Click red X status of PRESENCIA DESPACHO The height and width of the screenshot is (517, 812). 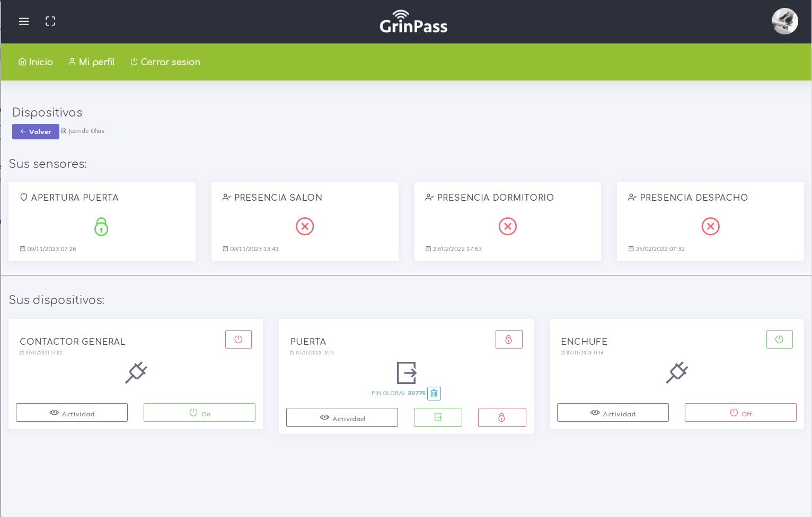coord(711,226)
